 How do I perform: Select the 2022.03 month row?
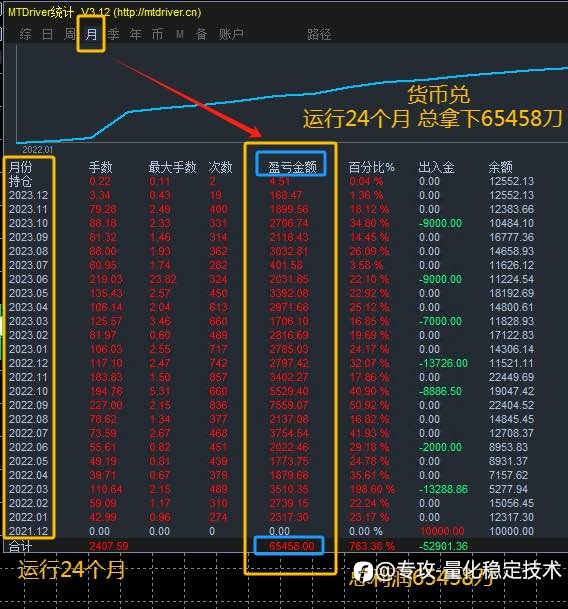[271, 489]
